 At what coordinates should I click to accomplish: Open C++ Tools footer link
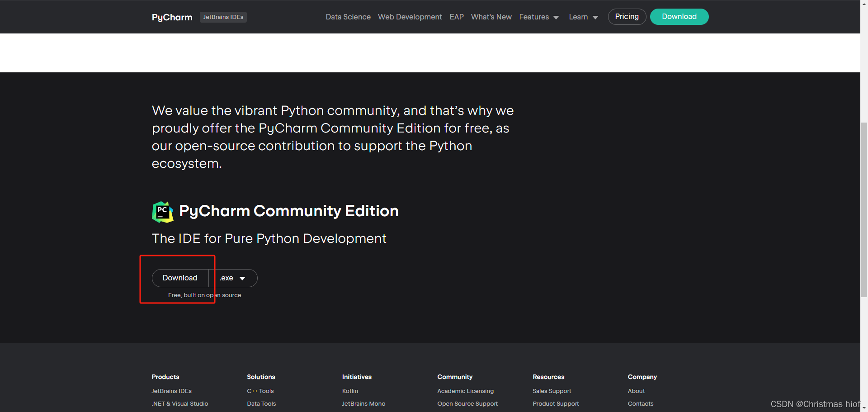coord(260,391)
